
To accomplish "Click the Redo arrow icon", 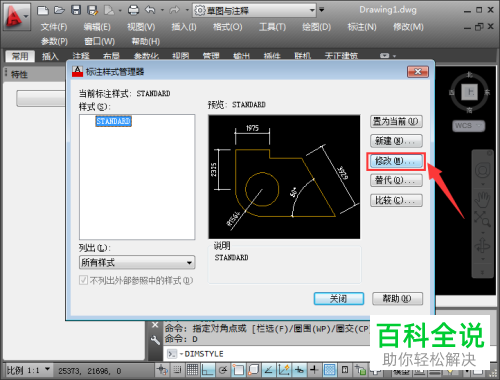I will click(174, 10).
